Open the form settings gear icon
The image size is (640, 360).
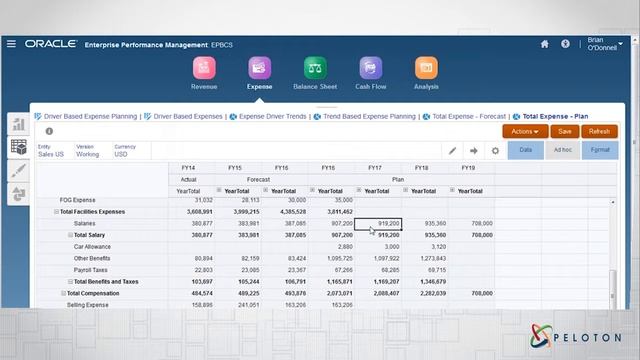point(495,151)
